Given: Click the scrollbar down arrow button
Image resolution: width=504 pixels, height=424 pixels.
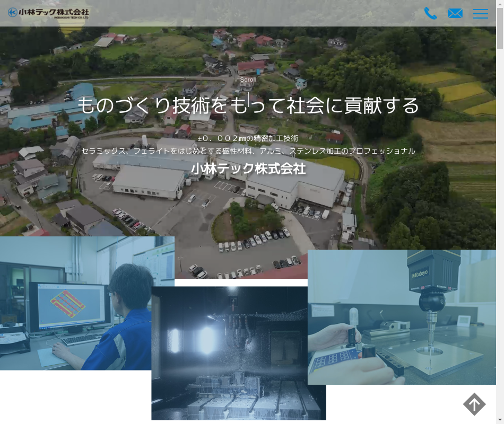Looking at the screenshot, I should point(500,420).
